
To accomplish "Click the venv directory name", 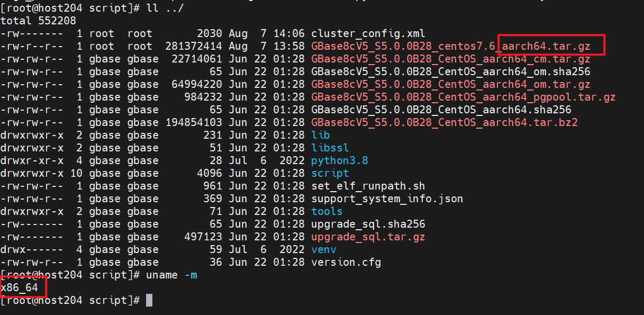I will (x=324, y=249).
